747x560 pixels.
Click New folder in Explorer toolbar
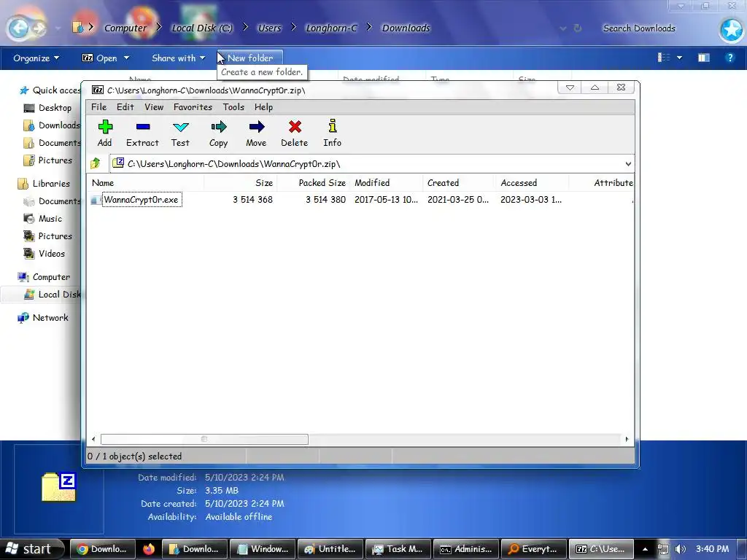tap(250, 58)
